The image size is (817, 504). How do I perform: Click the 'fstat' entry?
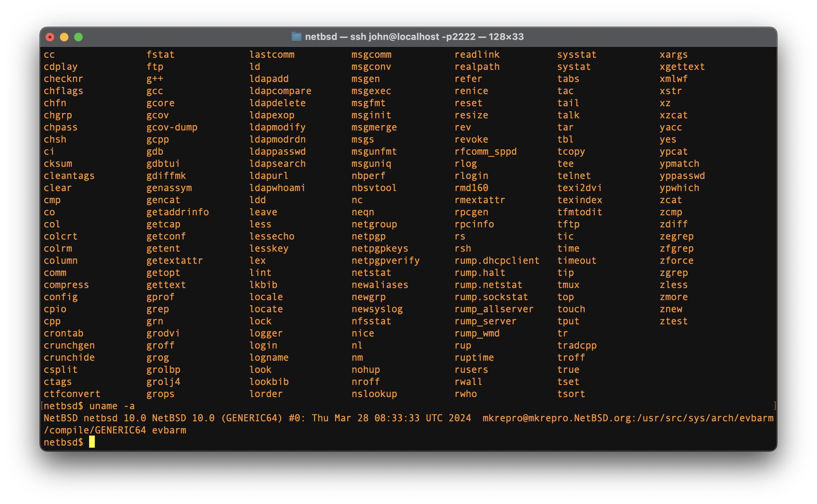click(160, 55)
